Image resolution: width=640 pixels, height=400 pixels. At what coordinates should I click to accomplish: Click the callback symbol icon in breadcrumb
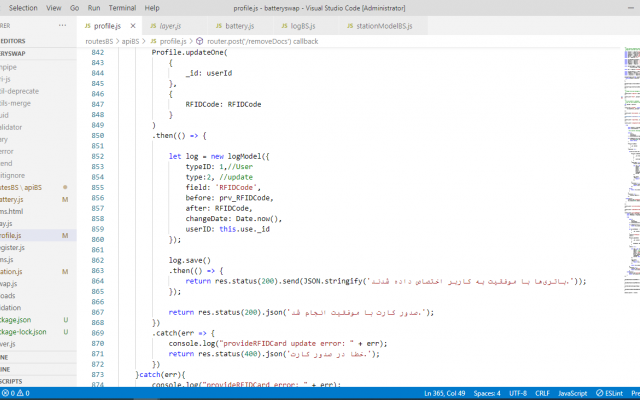pos(200,41)
